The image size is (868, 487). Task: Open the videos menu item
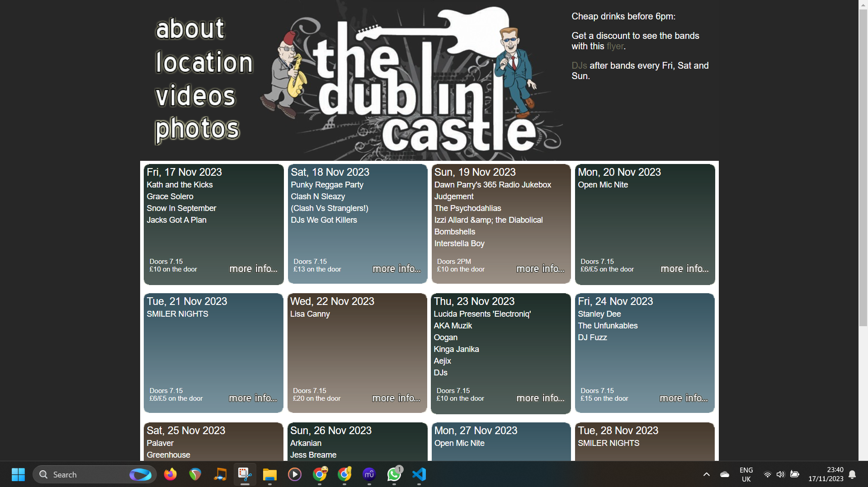[195, 96]
